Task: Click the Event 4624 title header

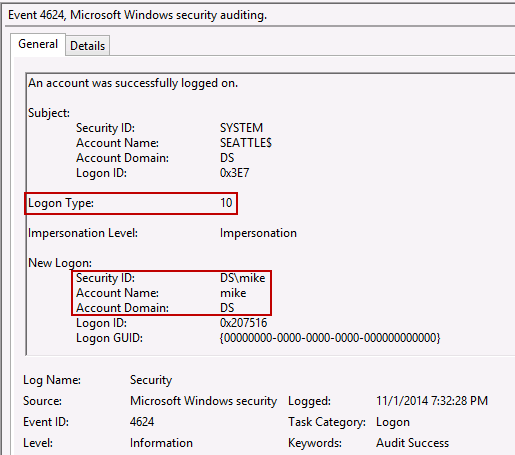Action: click(138, 15)
